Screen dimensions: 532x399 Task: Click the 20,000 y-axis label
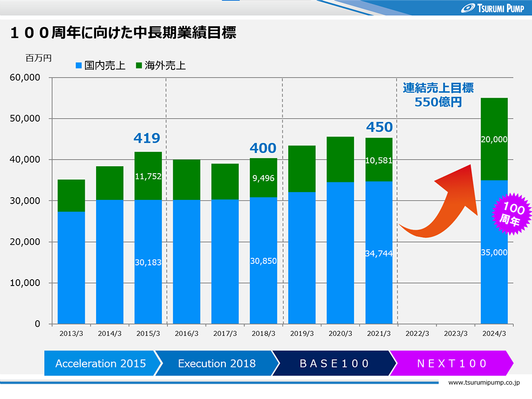pyautogui.click(x=25, y=242)
